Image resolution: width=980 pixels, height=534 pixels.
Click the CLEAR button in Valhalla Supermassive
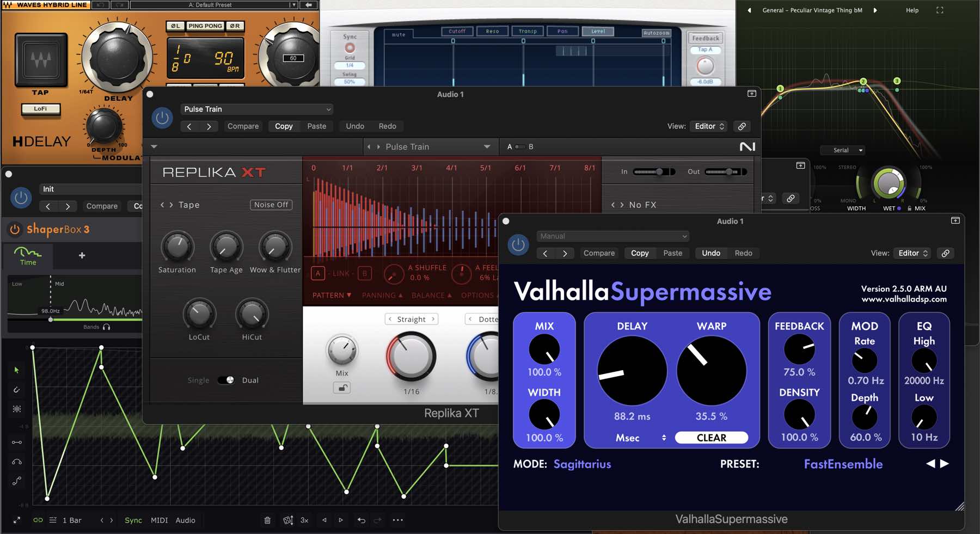pyautogui.click(x=711, y=438)
